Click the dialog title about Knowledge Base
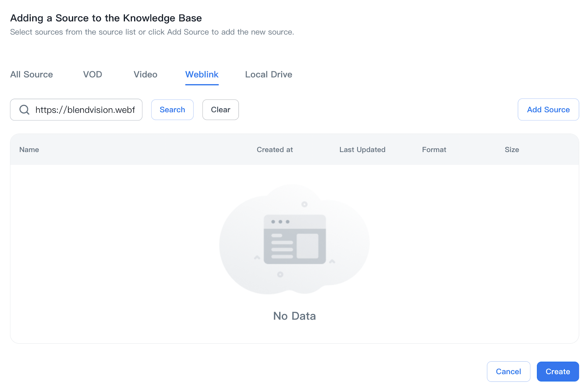Image resolution: width=588 pixels, height=391 pixels. pos(106,18)
